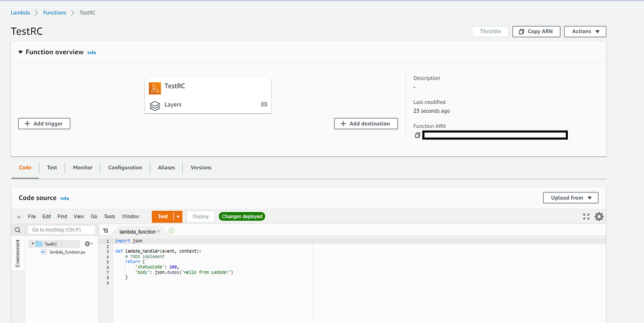This screenshot has width=644, height=323.
Task: Click line 1 'import json' in editor
Action: [x=129, y=241]
